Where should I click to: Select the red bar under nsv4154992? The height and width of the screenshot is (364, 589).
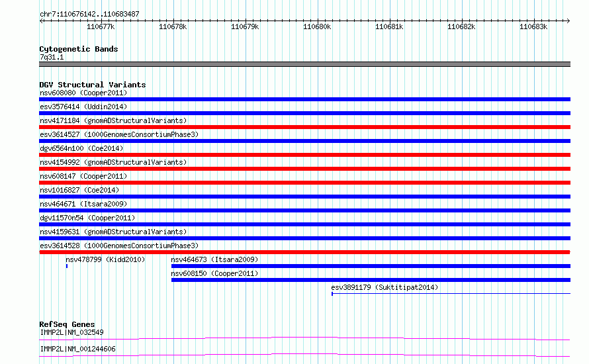pyautogui.click(x=304, y=169)
